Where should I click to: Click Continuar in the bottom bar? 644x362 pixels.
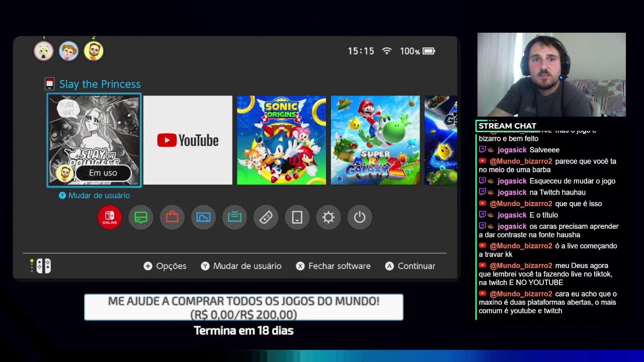point(410,266)
